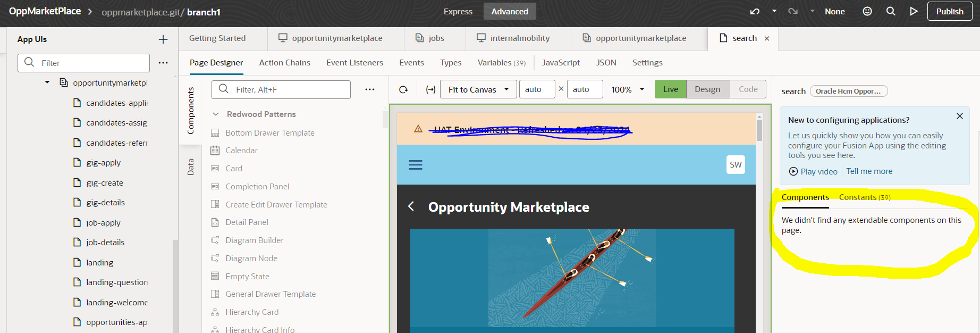The height and width of the screenshot is (333, 980).
Task: Select the Components vertical tab
Action: point(191,111)
